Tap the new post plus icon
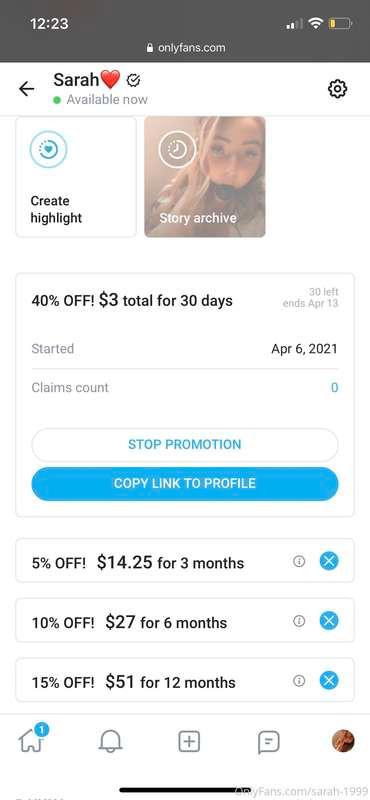Viewport: 370px width, 800px height. 189,741
